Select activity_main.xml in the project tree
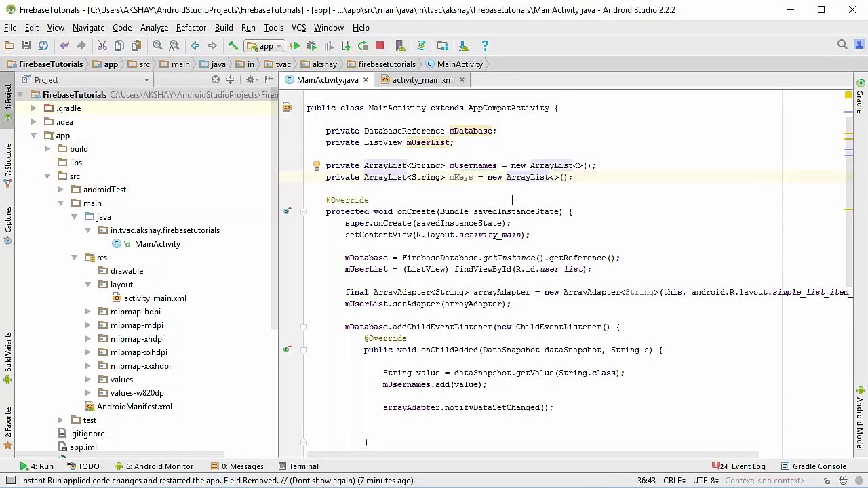Image resolution: width=868 pixels, height=488 pixels. (155, 298)
